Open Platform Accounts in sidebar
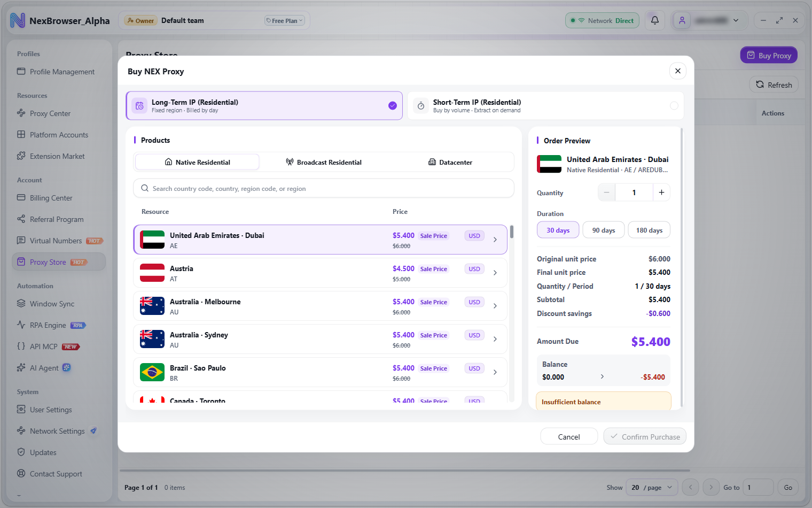 [59, 135]
